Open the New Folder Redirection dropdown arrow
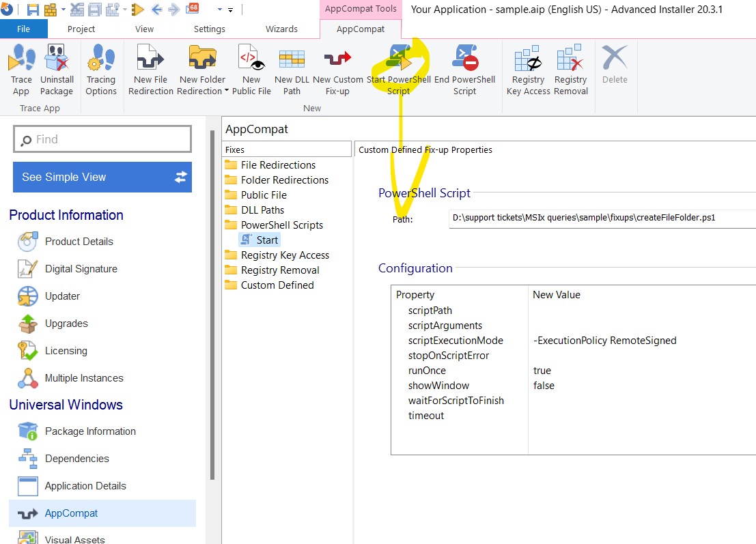The height and width of the screenshot is (544, 756). [226, 91]
